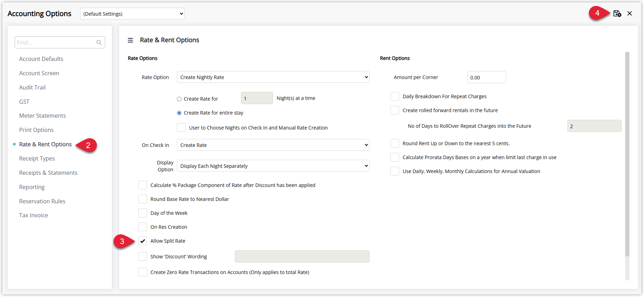This screenshot has width=644, height=297.
Task: Tick the Day of the Week checkbox
Action: pos(142,213)
